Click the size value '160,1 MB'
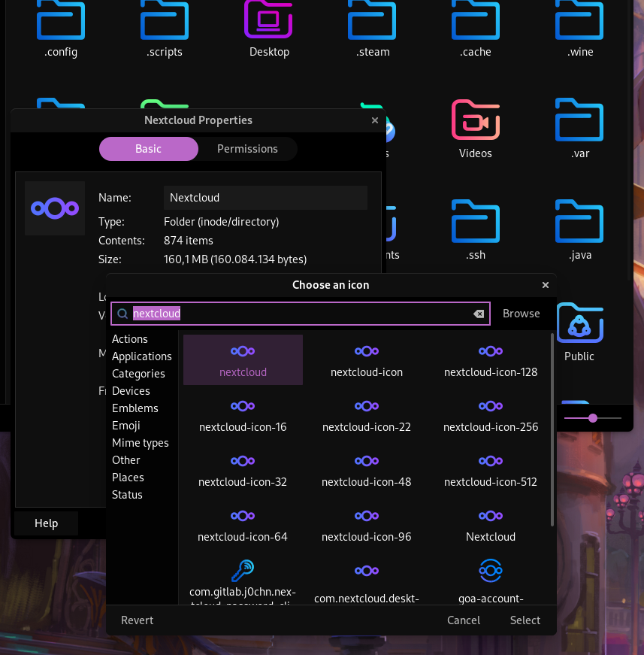This screenshot has width=644, height=655. (235, 259)
